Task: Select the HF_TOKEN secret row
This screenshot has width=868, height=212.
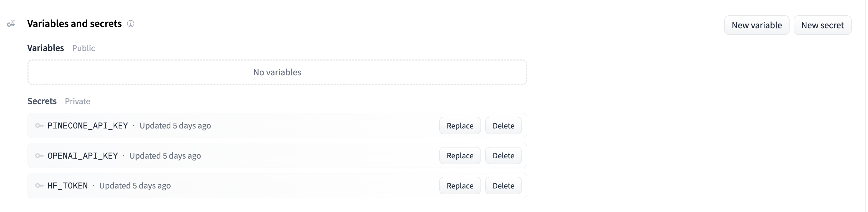Action: click(236, 185)
